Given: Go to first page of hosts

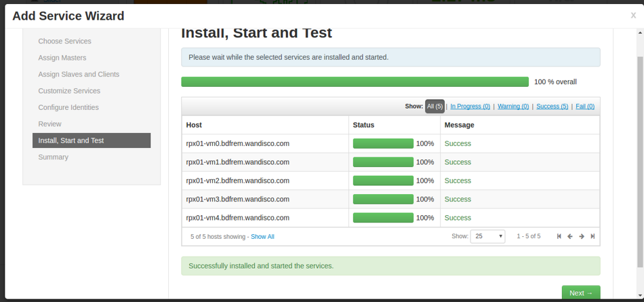Looking at the screenshot, I should 559,236.
